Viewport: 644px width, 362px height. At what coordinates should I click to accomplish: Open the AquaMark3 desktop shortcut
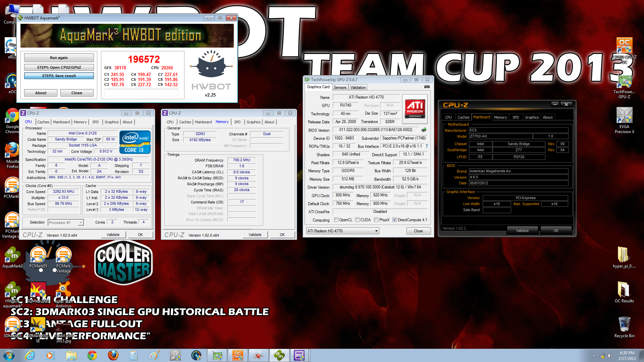point(12,258)
